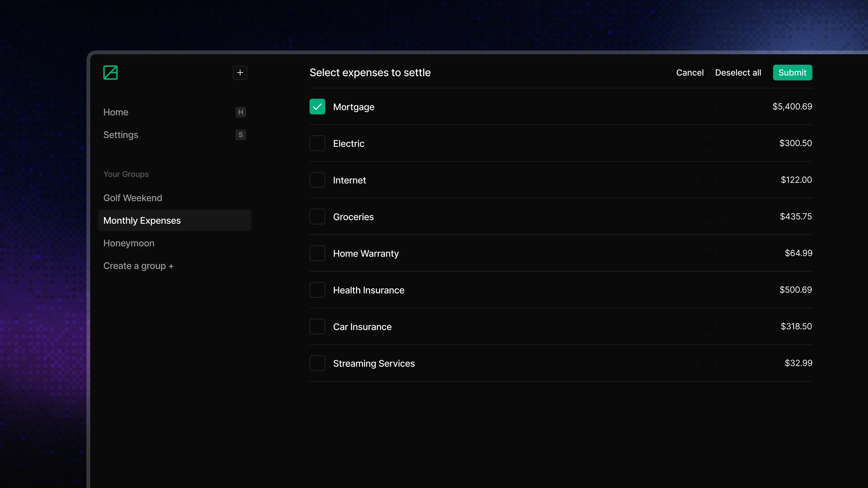
Task: Mark Health Insurance checkbox for settlement
Action: point(317,290)
